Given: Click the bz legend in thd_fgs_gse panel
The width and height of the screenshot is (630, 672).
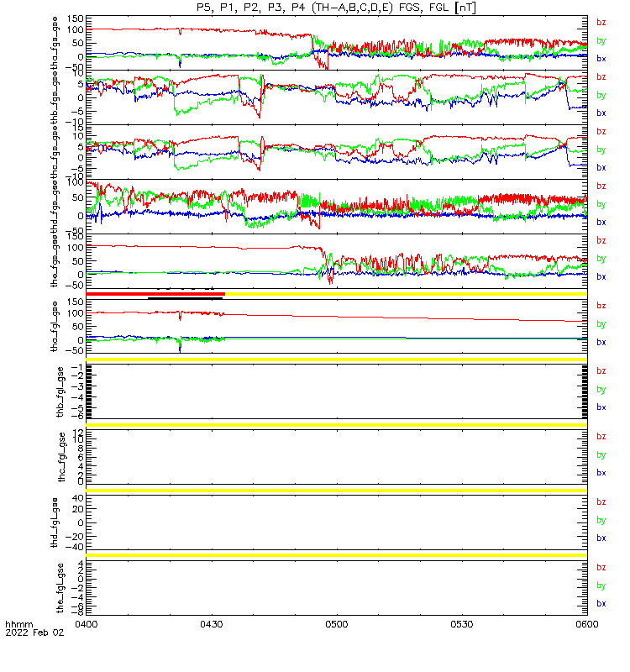Looking at the screenshot, I should tap(601, 186).
